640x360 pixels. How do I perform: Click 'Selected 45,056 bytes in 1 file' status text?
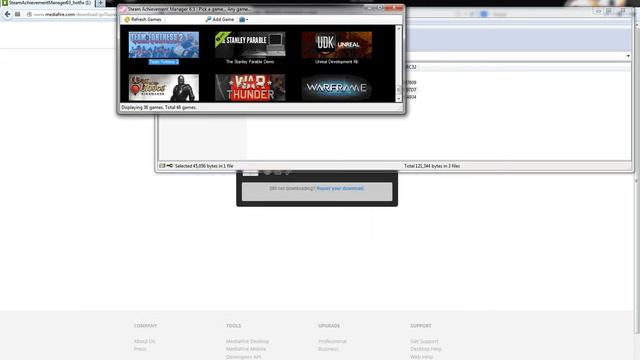[x=204, y=166]
